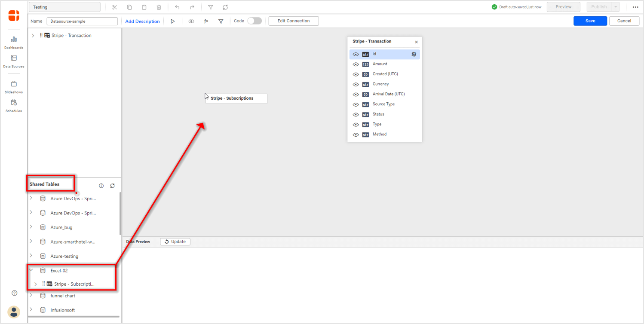Select the fx formula icon in toolbar
This screenshot has width=644, height=324.
point(206,21)
